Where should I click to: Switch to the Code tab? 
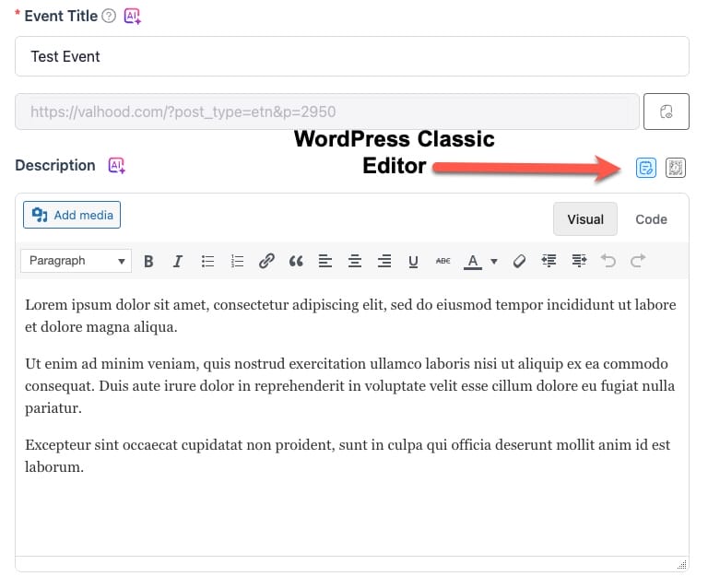pos(651,219)
